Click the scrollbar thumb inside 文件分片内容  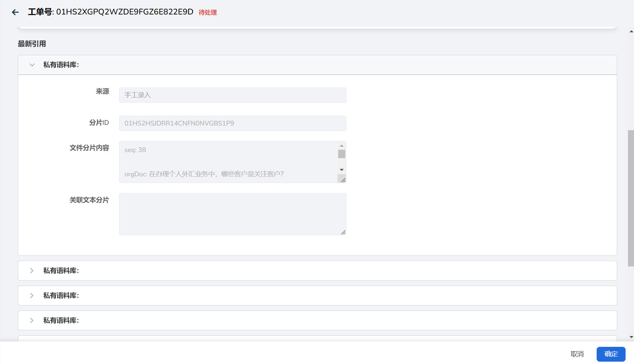point(342,154)
